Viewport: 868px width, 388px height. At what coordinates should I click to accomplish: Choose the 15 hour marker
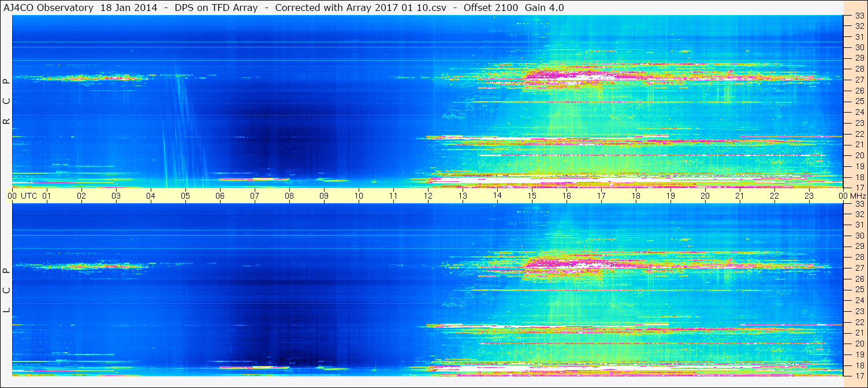pos(532,196)
